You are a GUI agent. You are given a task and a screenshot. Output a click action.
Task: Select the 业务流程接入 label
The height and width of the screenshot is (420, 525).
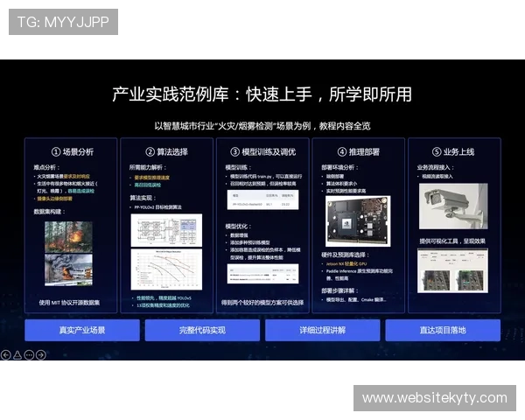(436, 167)
